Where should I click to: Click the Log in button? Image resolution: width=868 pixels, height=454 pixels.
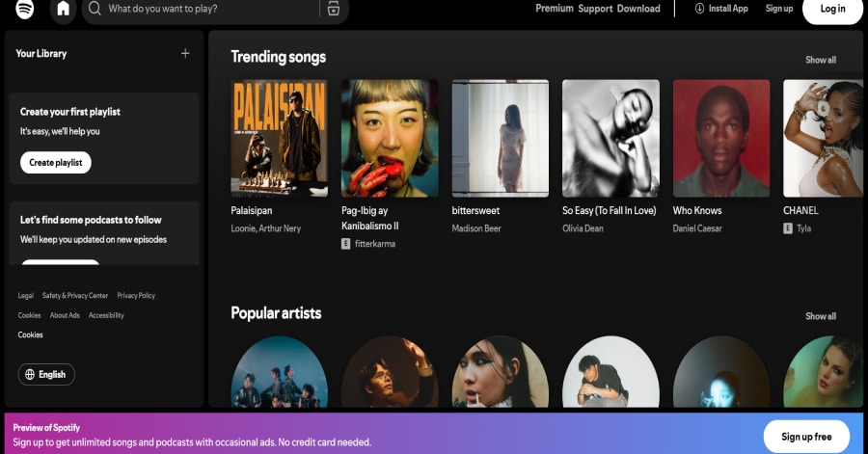click(x=831, y=10)
